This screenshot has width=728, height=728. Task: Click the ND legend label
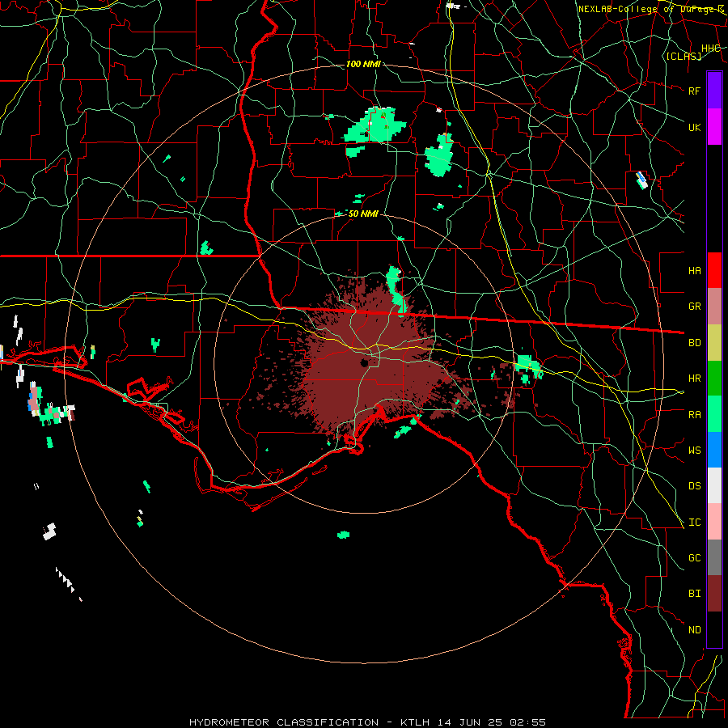pyautogui.click(x=695, y=630)
